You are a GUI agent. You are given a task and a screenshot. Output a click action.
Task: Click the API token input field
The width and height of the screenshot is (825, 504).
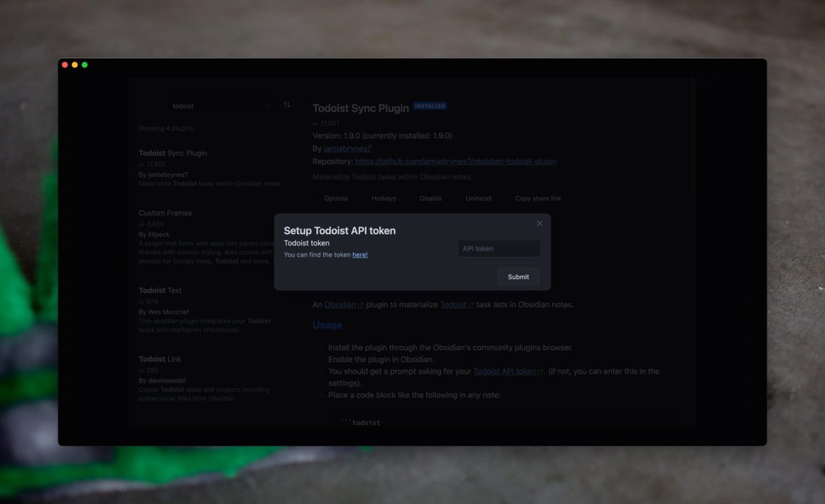coord(499,248)
